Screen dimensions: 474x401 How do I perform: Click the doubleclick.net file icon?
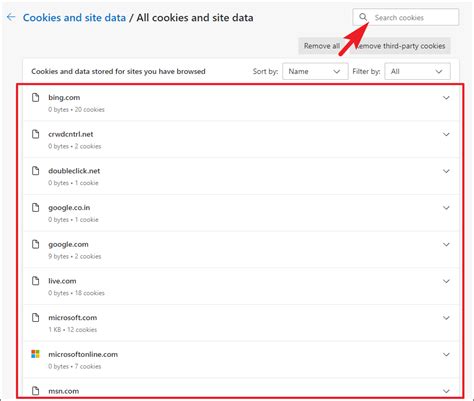[35, 171]
